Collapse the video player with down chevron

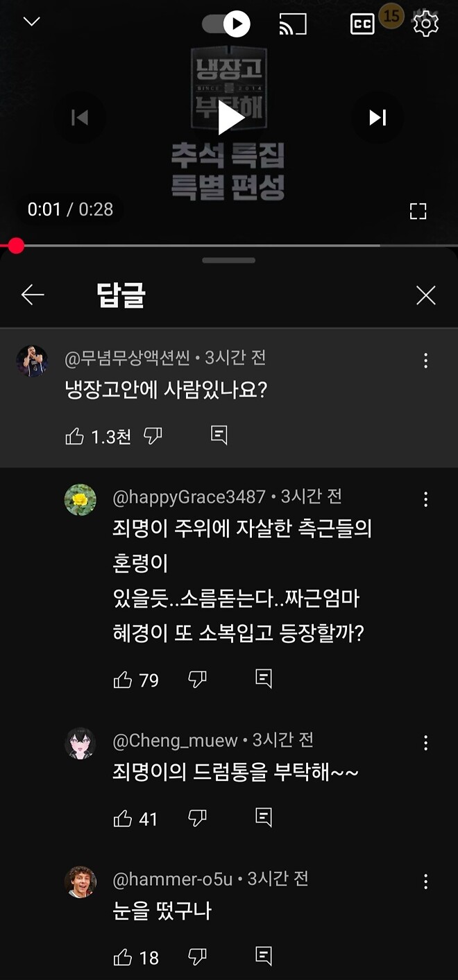(31, 22)
